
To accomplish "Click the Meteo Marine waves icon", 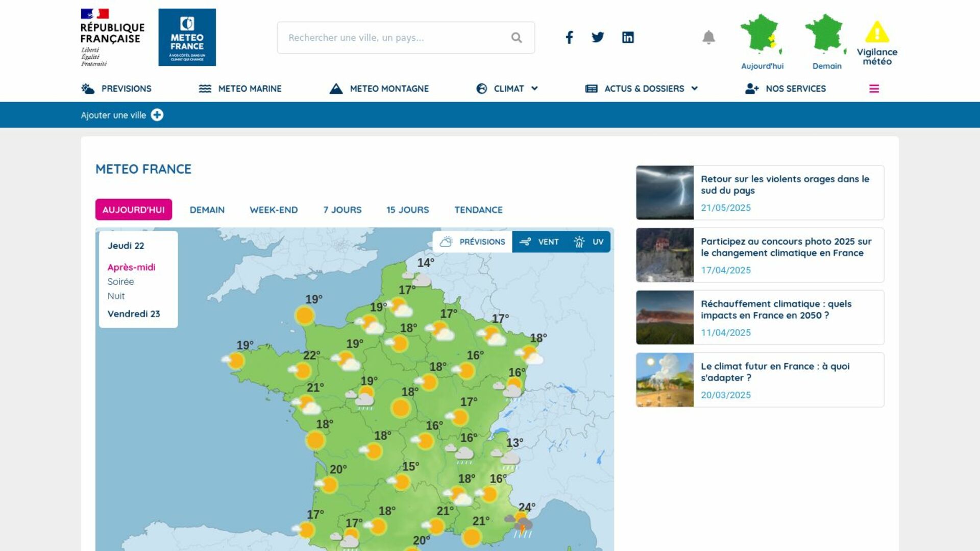I will click(205, 89).
